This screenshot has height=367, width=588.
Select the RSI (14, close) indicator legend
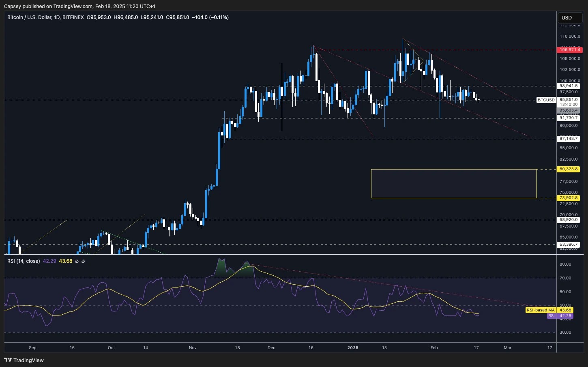pyautogui.click(x=23, y=261)
